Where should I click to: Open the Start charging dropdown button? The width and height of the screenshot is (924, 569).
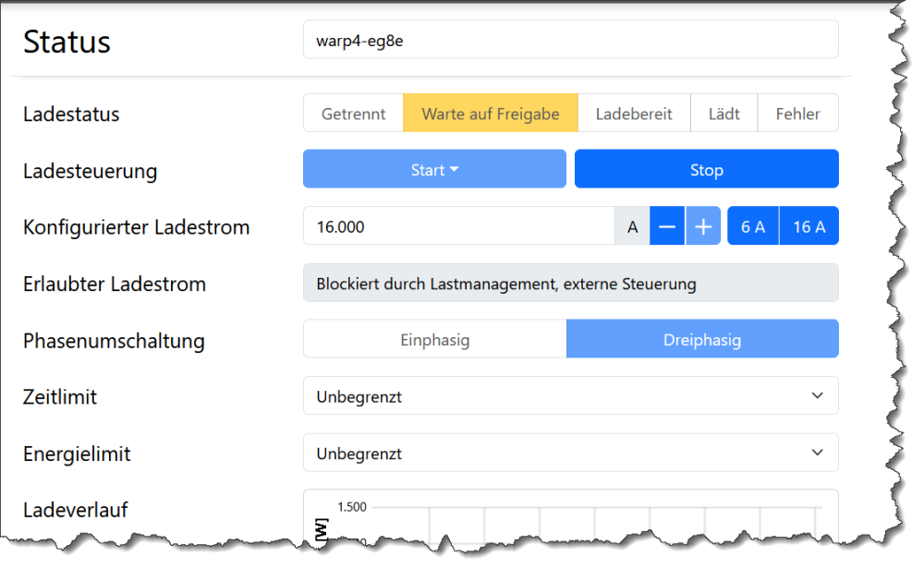(x=435, y=169)
